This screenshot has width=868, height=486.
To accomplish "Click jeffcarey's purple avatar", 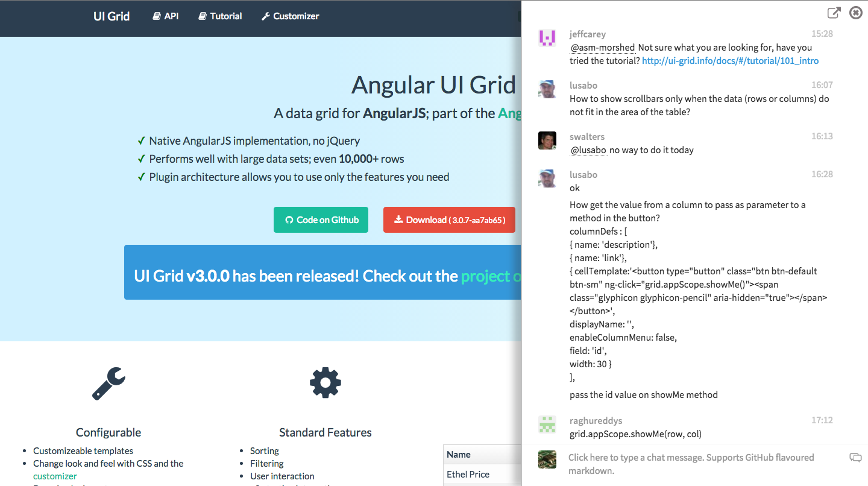I will point(547,38).
